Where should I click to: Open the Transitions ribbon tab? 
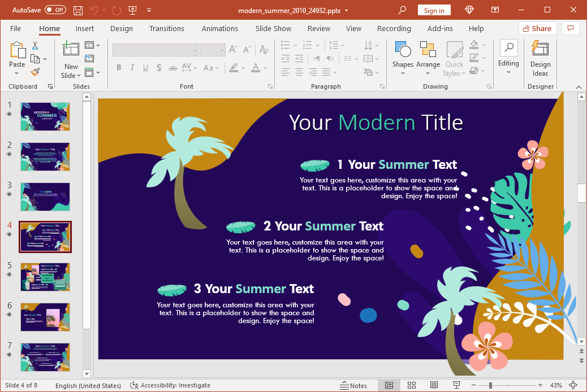point(166,28)
